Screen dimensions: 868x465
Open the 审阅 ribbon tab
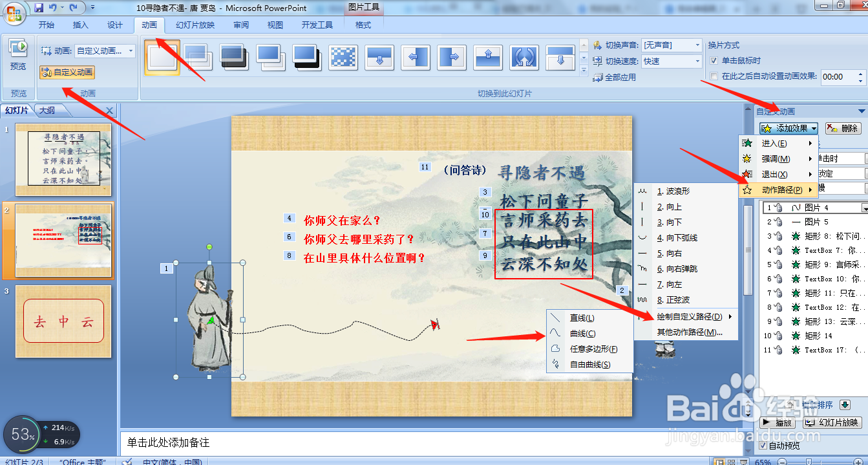point(241,25)
